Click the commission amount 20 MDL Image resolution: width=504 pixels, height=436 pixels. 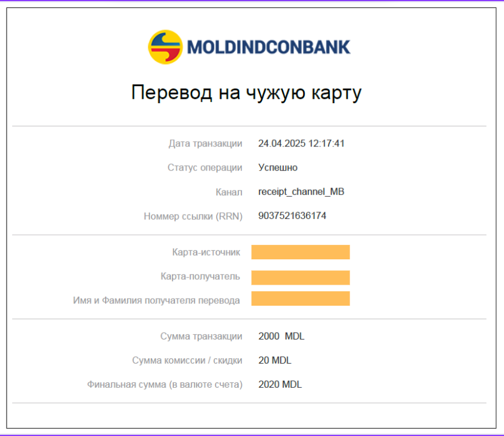click(x=275, y=360)
